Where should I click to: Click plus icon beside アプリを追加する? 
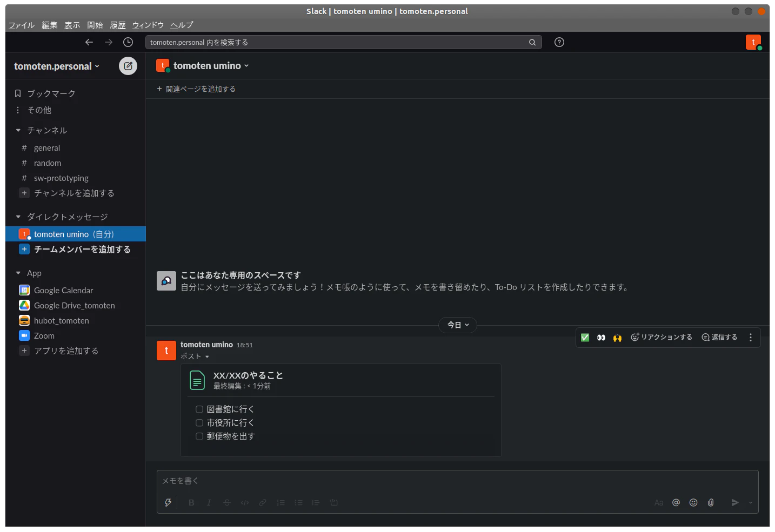[24, 351]
